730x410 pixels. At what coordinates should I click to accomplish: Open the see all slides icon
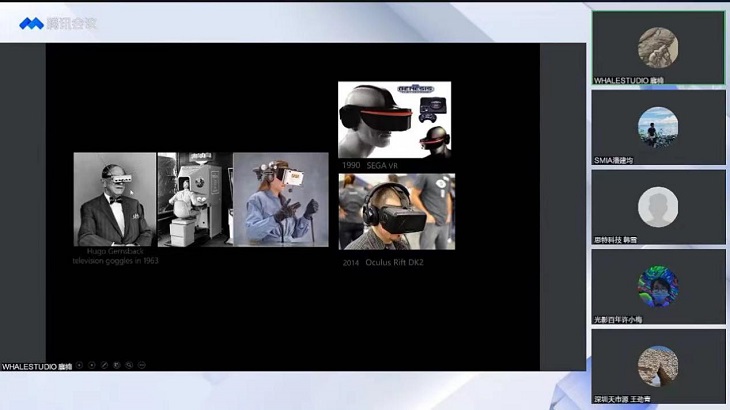coord(116,365)
